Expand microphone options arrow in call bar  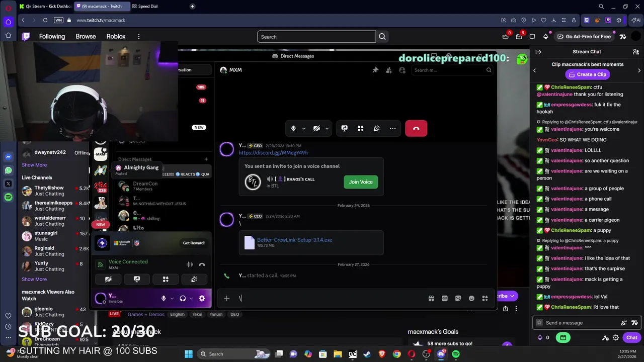click(x=303, y=129)
